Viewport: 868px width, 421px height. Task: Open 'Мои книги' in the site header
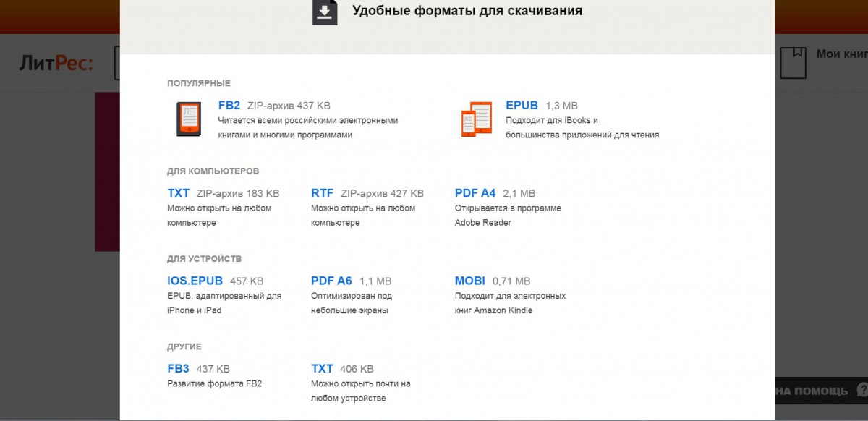[x=842, y=54]
